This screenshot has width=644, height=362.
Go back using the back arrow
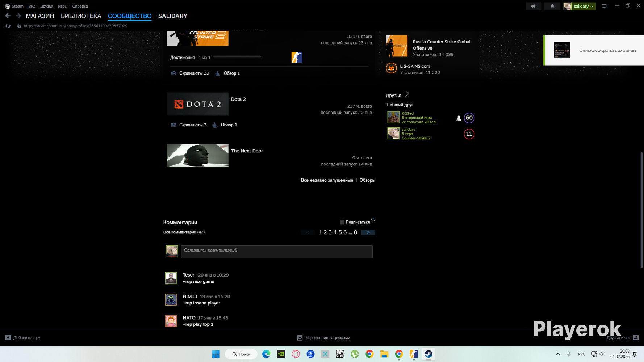point(8,16)
